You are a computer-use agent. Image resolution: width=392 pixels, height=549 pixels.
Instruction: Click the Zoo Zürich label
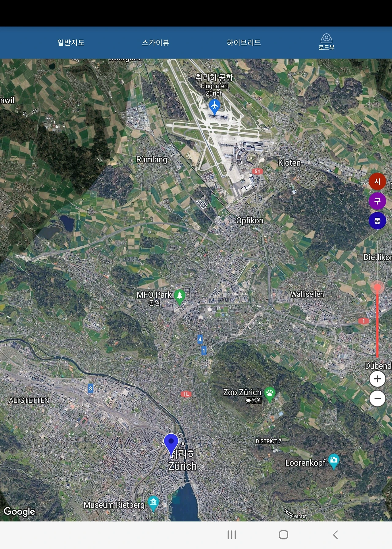coord(242,392)
